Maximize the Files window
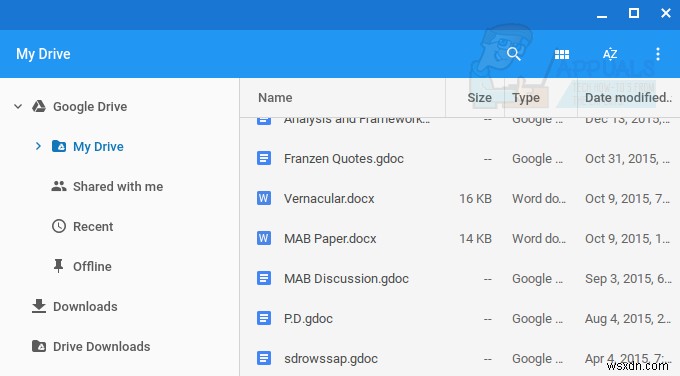Screen dimensions: 680x376 [x=634, y=13]
